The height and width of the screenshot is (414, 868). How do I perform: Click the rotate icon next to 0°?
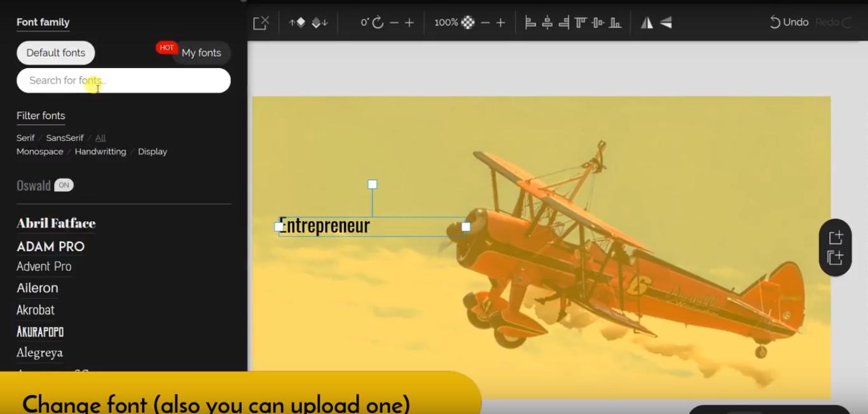tap(378, 23)
